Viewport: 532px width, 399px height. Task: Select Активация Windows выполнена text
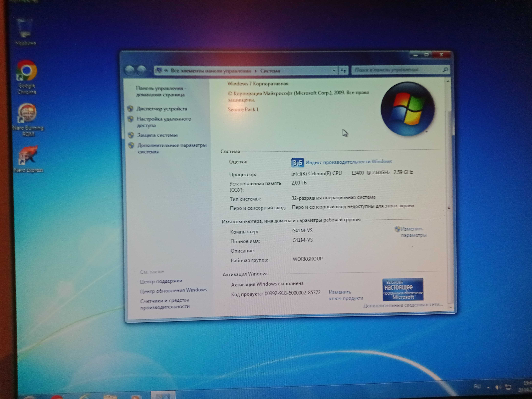click(267, 284)
